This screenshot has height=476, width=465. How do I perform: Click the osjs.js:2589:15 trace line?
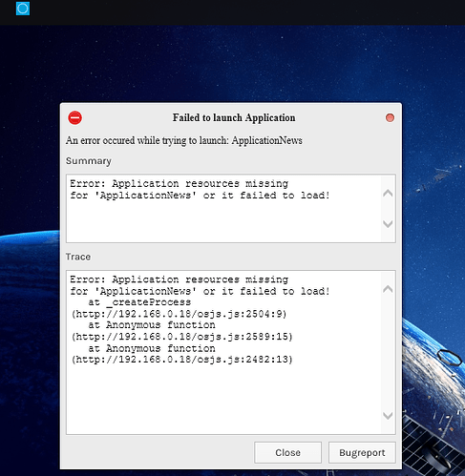coord(181,337)
